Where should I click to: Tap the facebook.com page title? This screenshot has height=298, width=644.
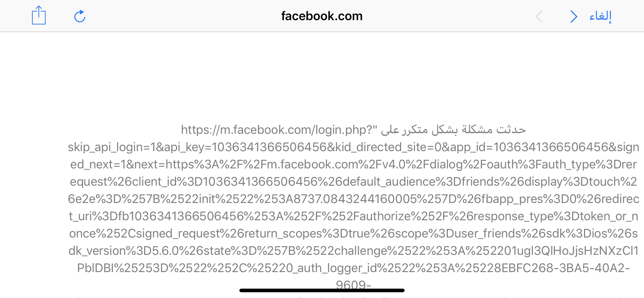[322, 16]
